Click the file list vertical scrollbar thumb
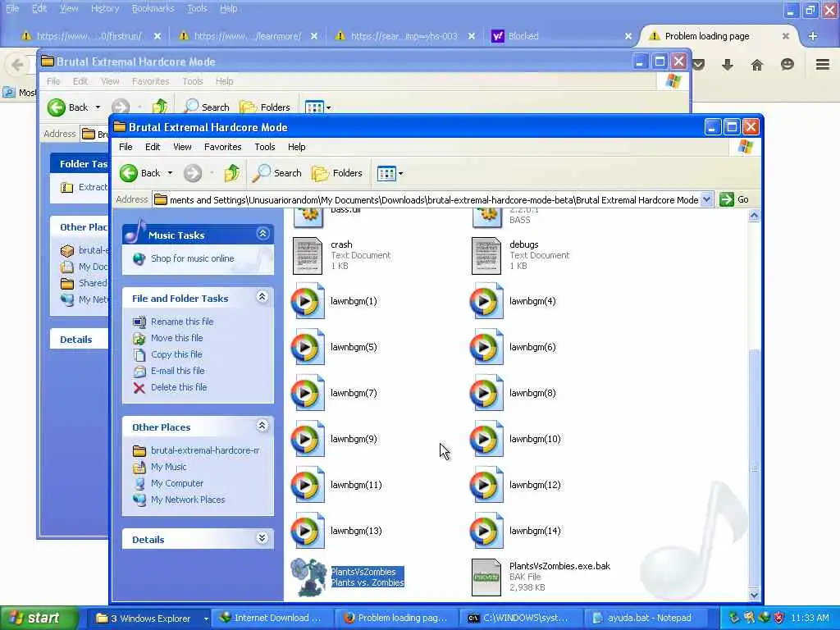840x630 pixels. coord(754,468)
